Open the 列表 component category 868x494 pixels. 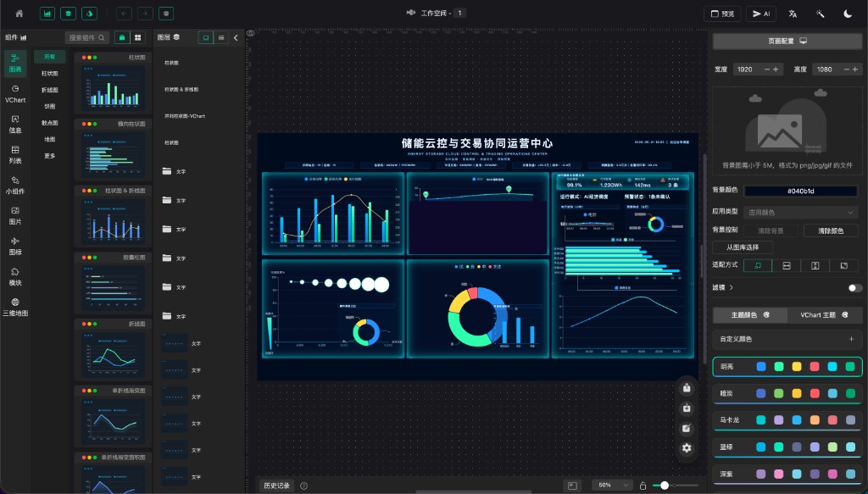[x=15, y=155]
